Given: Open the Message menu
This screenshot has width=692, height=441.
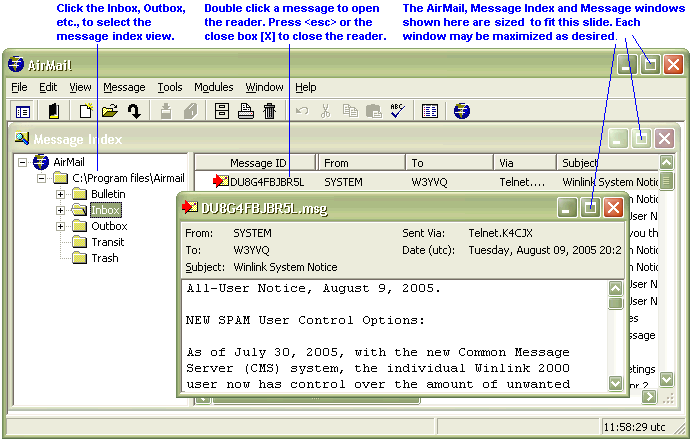Looking at the screenshot, I should pos(124,87).
